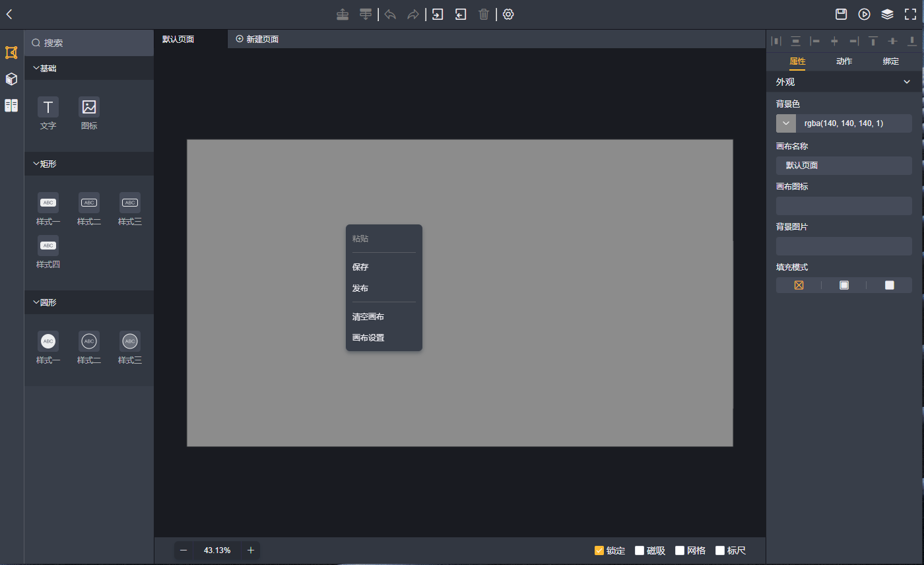This screenshot has height=565, width=924.
Task: Click the align bottom icon
Action: [x=912, y=41]
